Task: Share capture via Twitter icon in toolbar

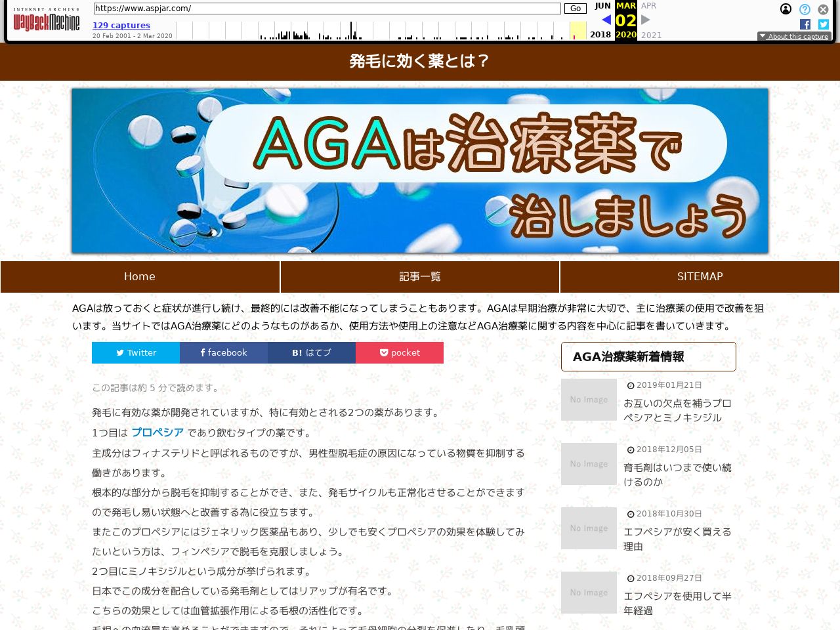Action: click(824, 24)
